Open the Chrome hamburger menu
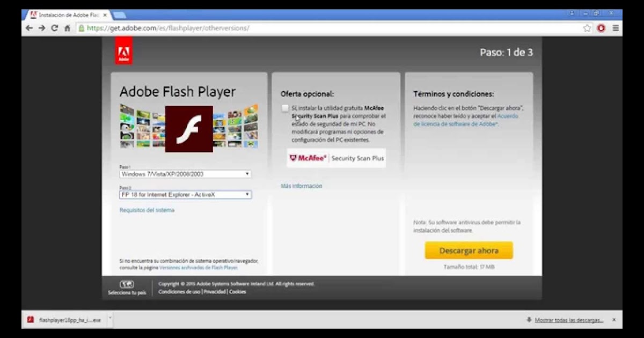Image resolution: width=644 pixels, height=338 pixels. [x=615, y=28]
